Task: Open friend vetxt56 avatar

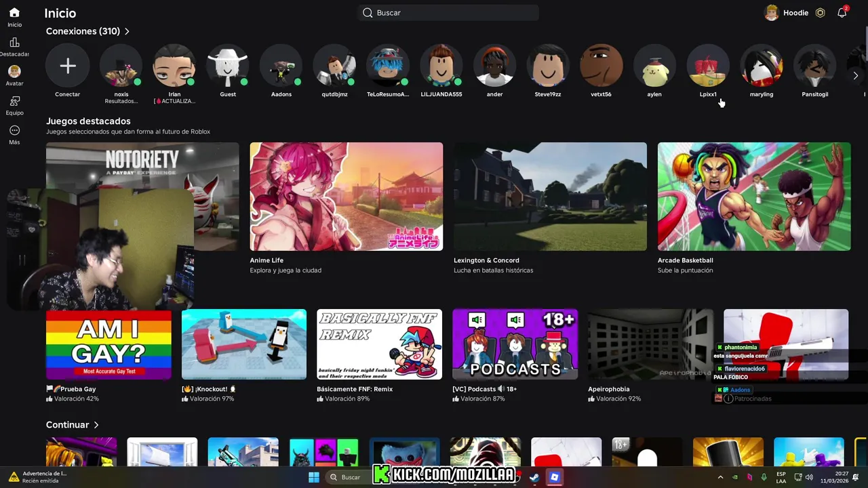Action: click(601, 66)
